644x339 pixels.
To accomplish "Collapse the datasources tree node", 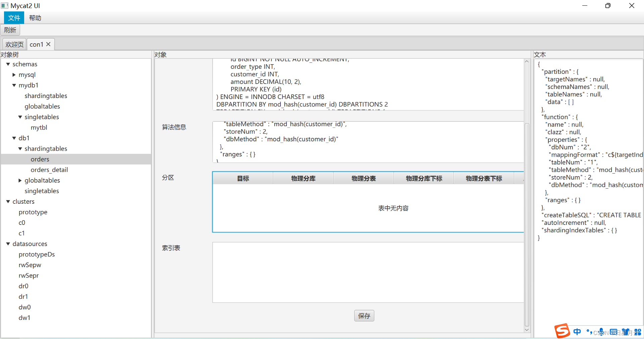I will 8,244.
